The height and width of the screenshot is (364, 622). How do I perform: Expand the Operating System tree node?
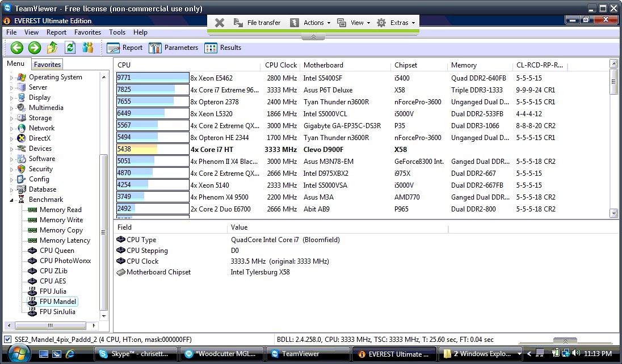(x=11, y=78)
